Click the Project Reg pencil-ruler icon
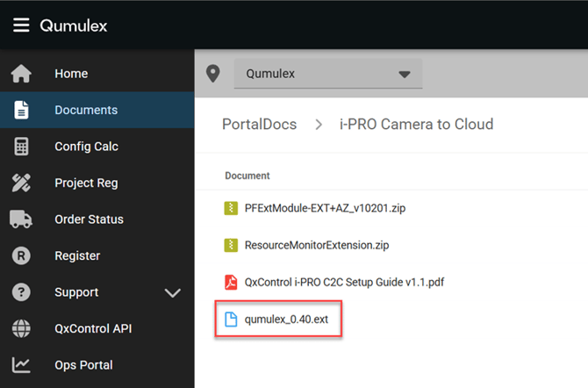The image size is (588, 388). (x=21, y=183)
